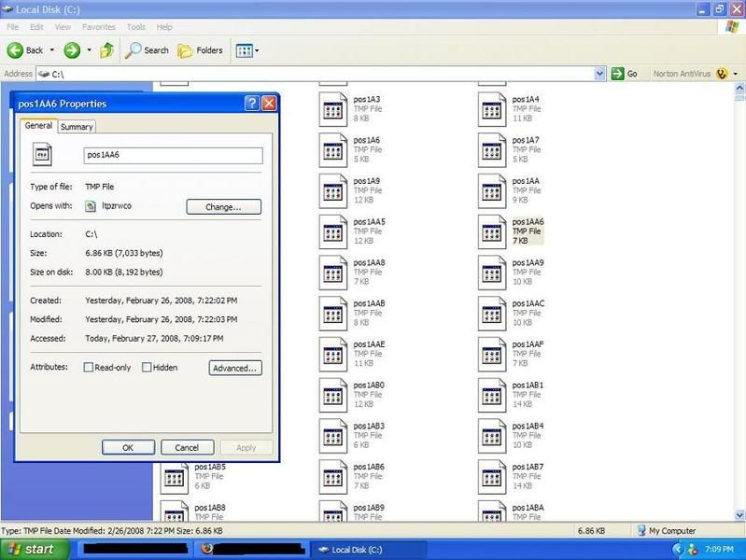The image size is (746, 560).
Task: Open the Search toolbar tool
Action: point(148,50)
